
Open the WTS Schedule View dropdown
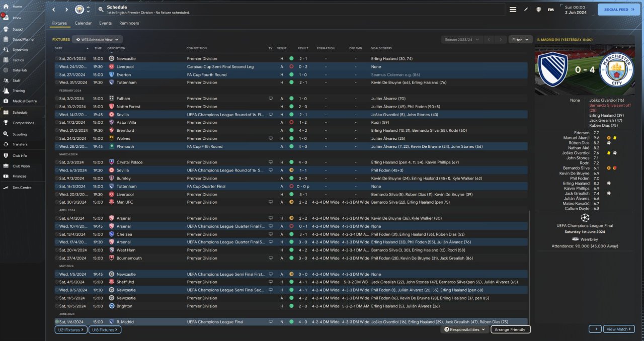point(97,39)
